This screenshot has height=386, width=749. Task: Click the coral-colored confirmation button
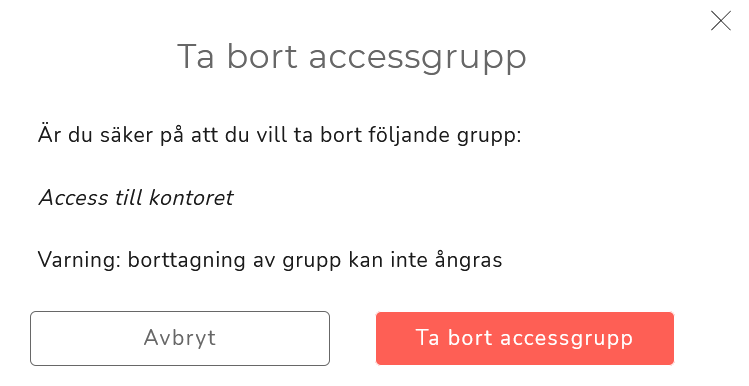point(524,338)
